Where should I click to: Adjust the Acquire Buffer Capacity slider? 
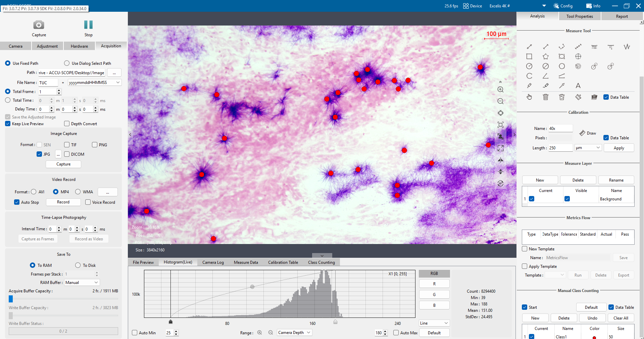pyautogui.click(x=11, y=299)
